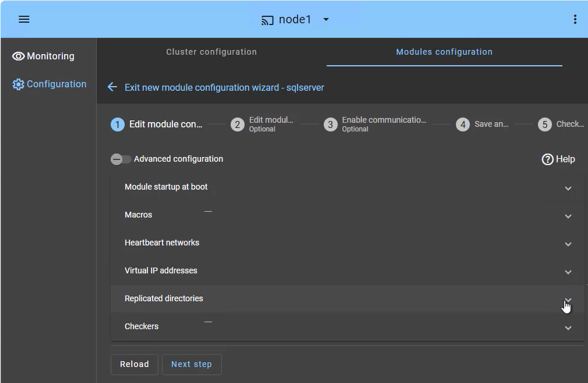Viewport: 588px width, 383px height.
Task: Open the three-dot overflow menu
Action: pyautogui.click(x=575, y=19)
